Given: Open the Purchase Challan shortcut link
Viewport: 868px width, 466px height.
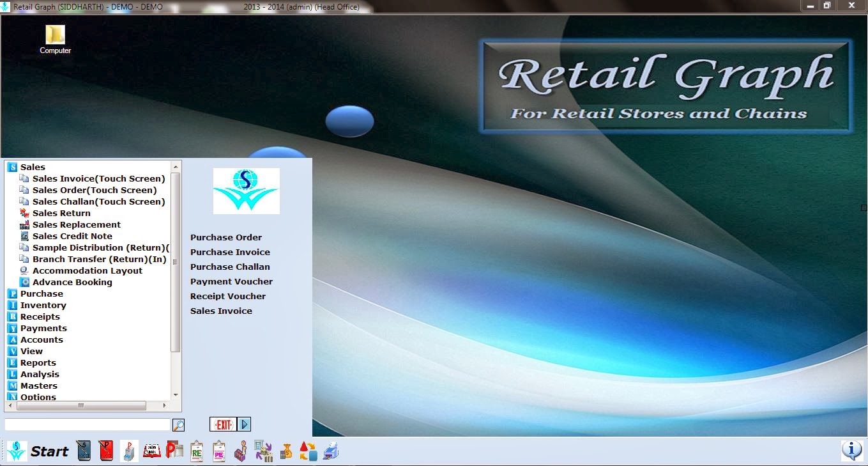Looking at the screenshot, I should pos(230,267).
